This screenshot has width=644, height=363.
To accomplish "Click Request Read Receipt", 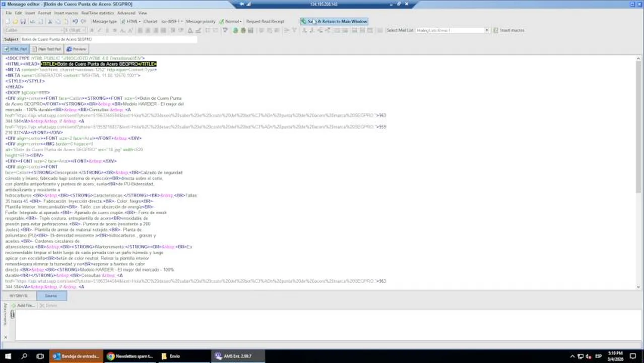I will (x=265, y=22).
